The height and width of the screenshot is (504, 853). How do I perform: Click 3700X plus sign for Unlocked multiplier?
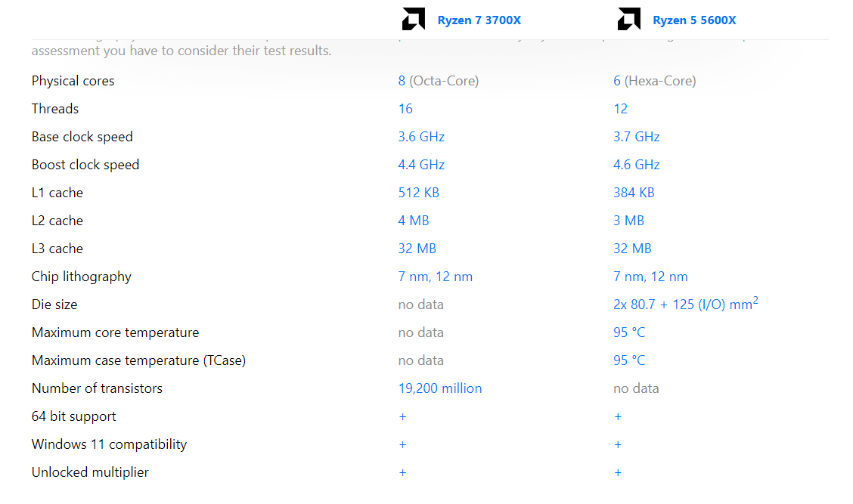pyautogui.click(x=402, y=472)
